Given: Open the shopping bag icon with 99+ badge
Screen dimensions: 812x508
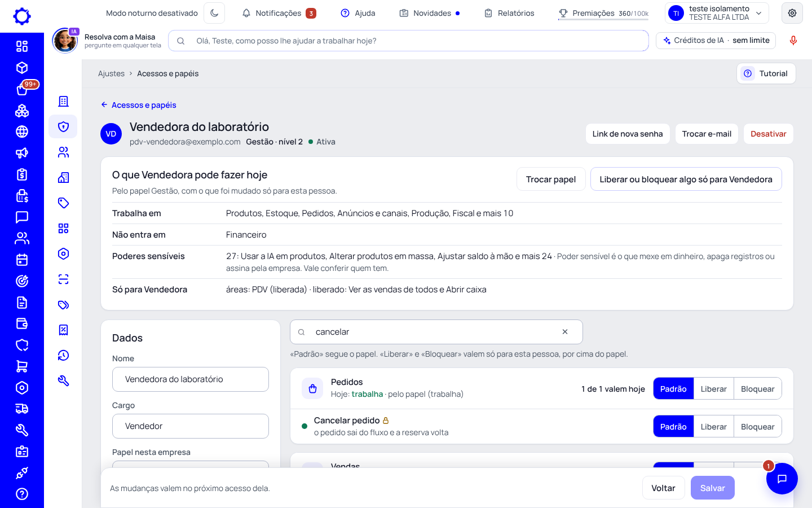Looking at the screenshot, I should (22, 89).
